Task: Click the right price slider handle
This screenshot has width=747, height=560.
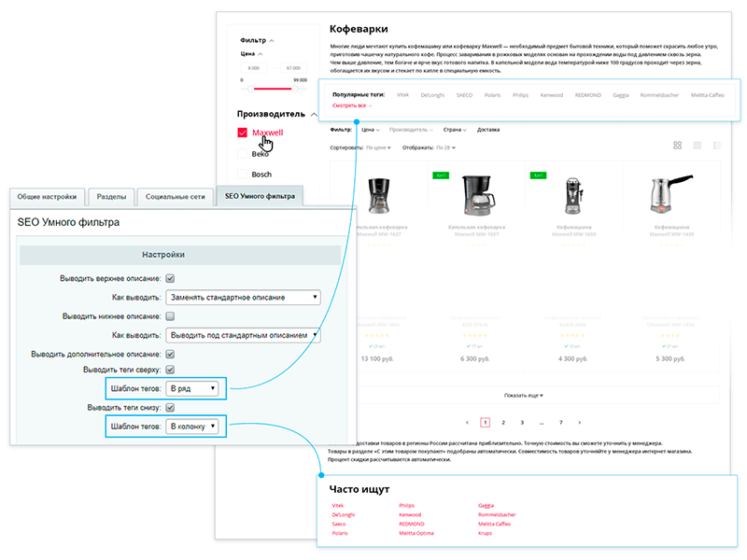Action: [294, 89]
